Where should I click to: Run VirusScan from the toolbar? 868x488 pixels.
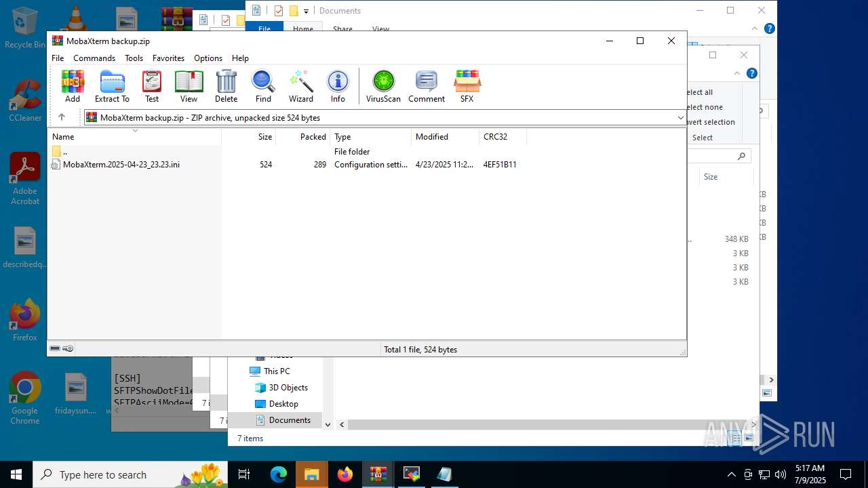[x=383, y=86]
